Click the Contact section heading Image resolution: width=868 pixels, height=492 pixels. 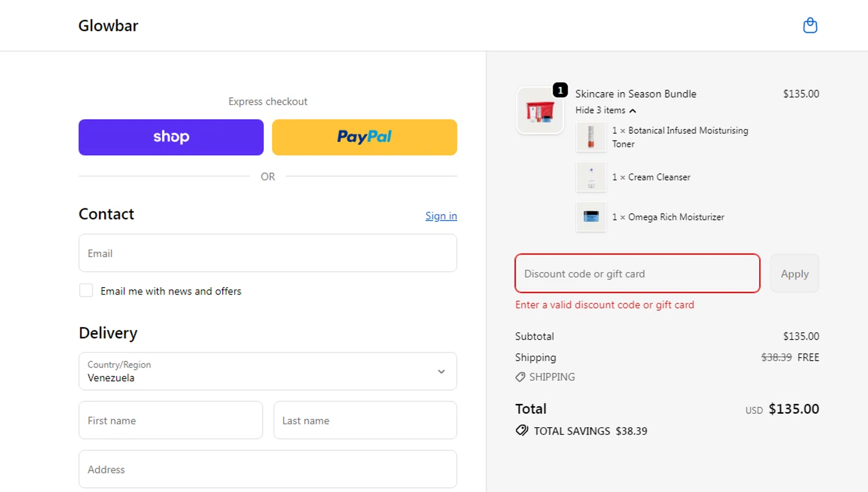106,214
